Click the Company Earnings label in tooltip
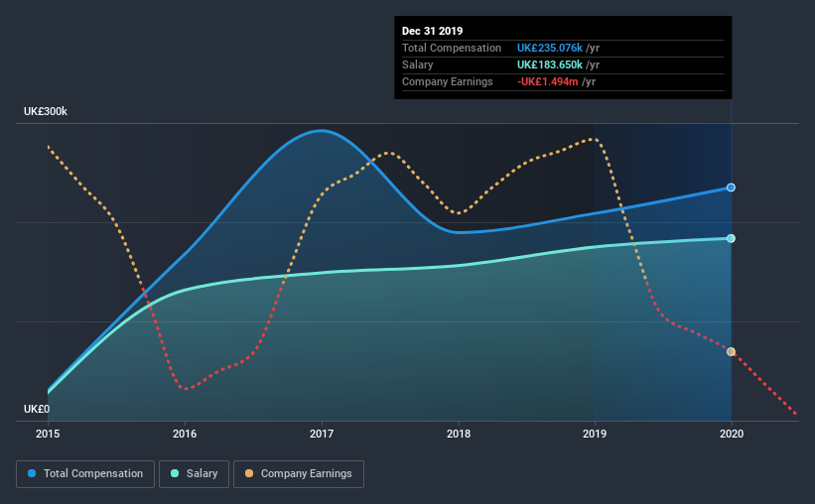 pos(447,81)
